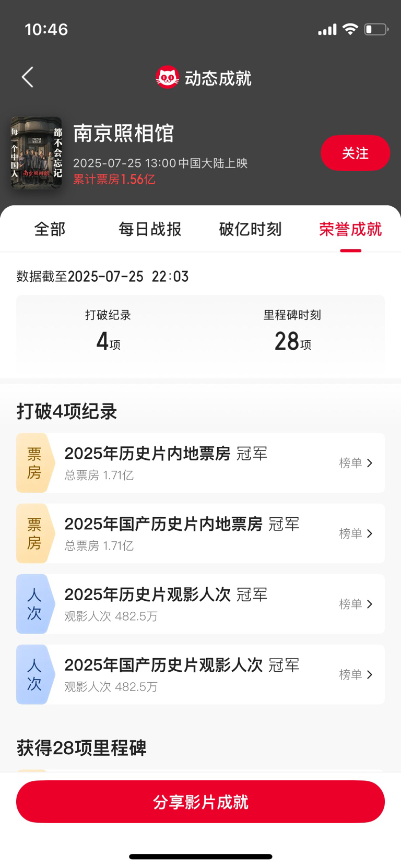Tap the battery icon in status bar
Viewport: 401px width, 868px height.
pyautogui.click(x=376, y=29)
